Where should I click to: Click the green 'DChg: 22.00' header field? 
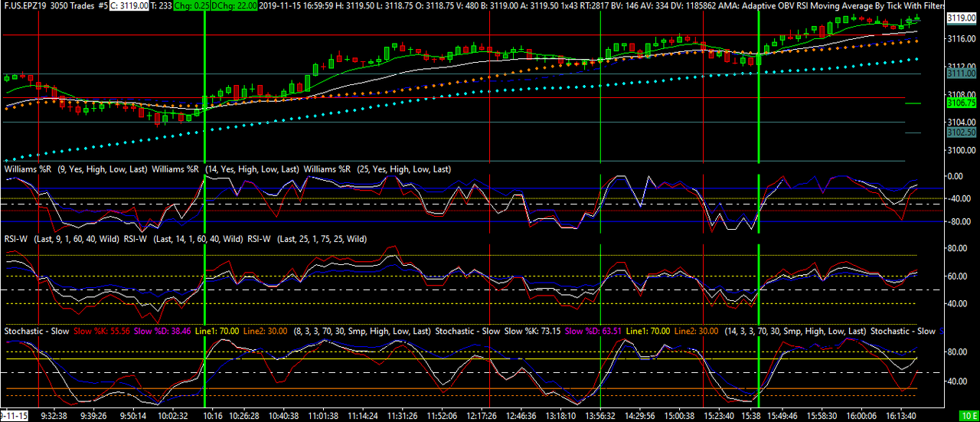[236, 5]
